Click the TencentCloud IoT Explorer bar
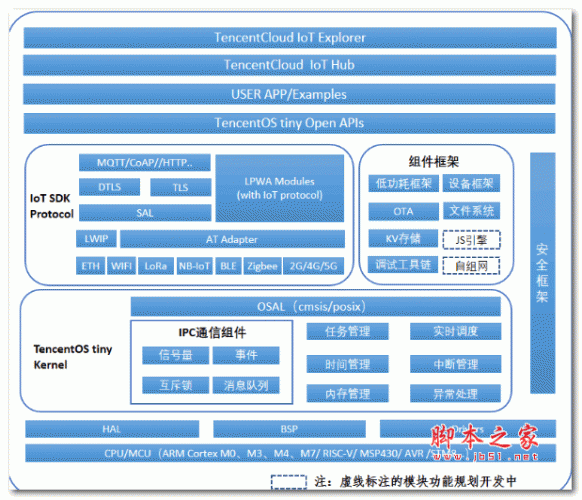The width and height of the screenshot is (582, 500). tap(290, 37)
